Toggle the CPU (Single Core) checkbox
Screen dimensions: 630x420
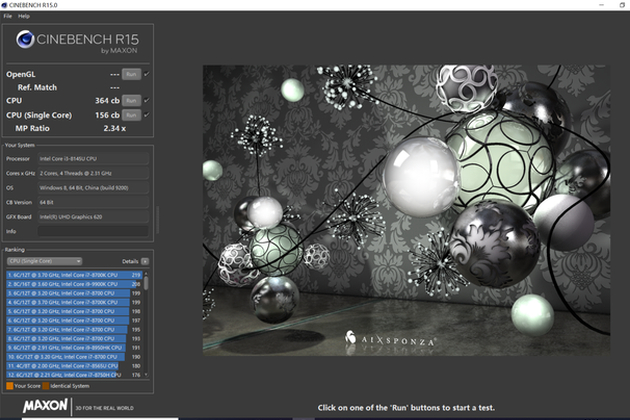[x=147, y=115]
